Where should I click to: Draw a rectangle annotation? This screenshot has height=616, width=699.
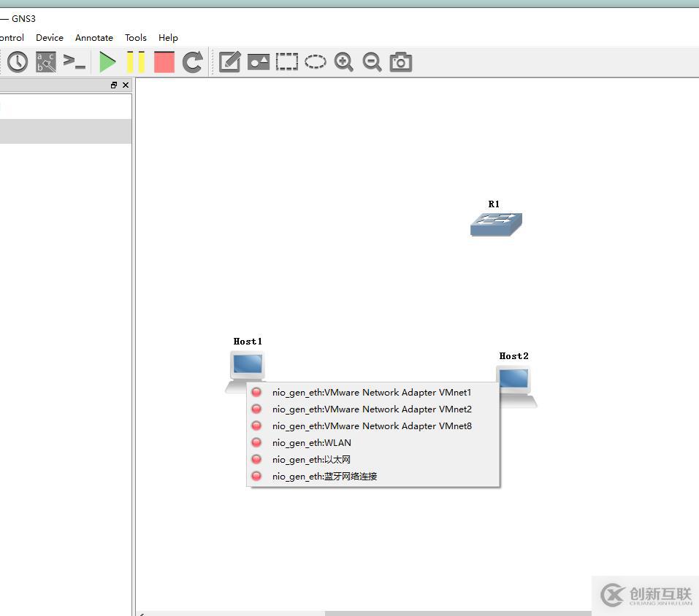(286, 62)
